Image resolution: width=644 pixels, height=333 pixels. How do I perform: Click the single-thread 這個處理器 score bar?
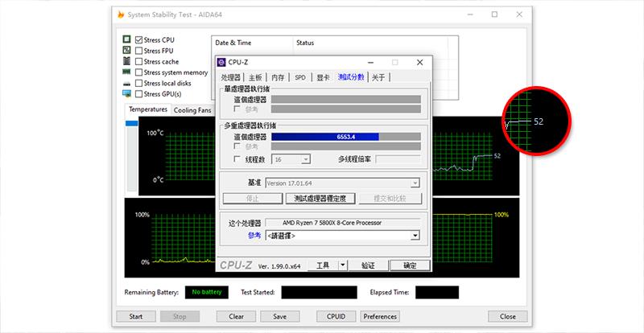coord(346,100)
